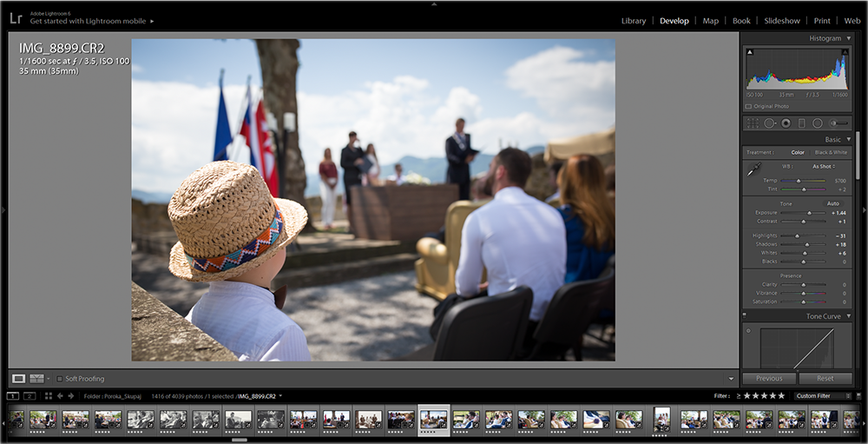This screenshot has height=444, width=868.
Task: Toggle the Original Photo checkbox
Action: coord(748,106)
